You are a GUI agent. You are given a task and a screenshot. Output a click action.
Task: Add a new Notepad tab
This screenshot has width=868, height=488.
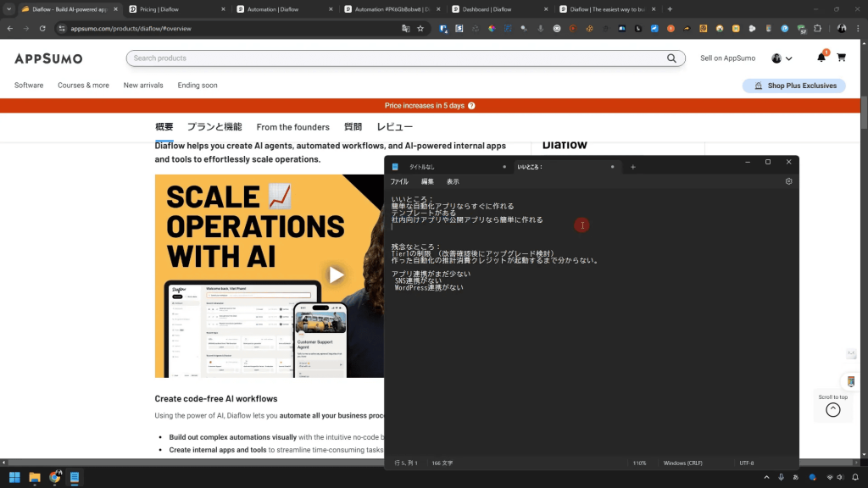click(632, 167)
